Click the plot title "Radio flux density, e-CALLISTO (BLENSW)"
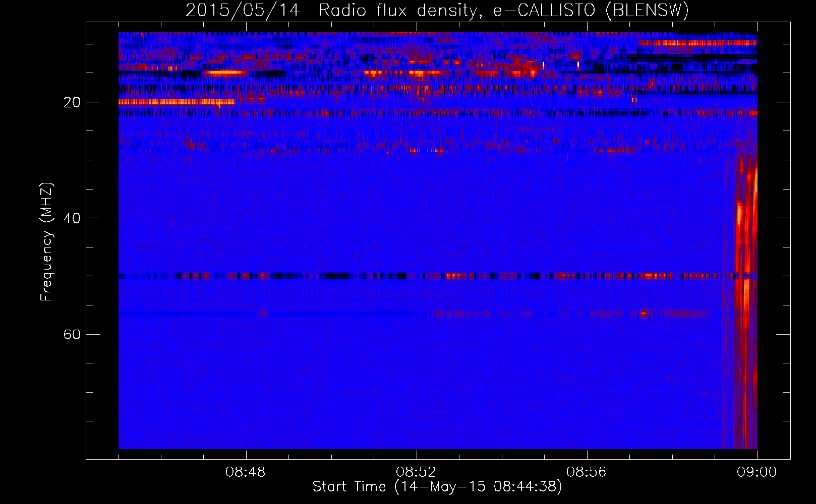816x504 pixels. (503, 11)
